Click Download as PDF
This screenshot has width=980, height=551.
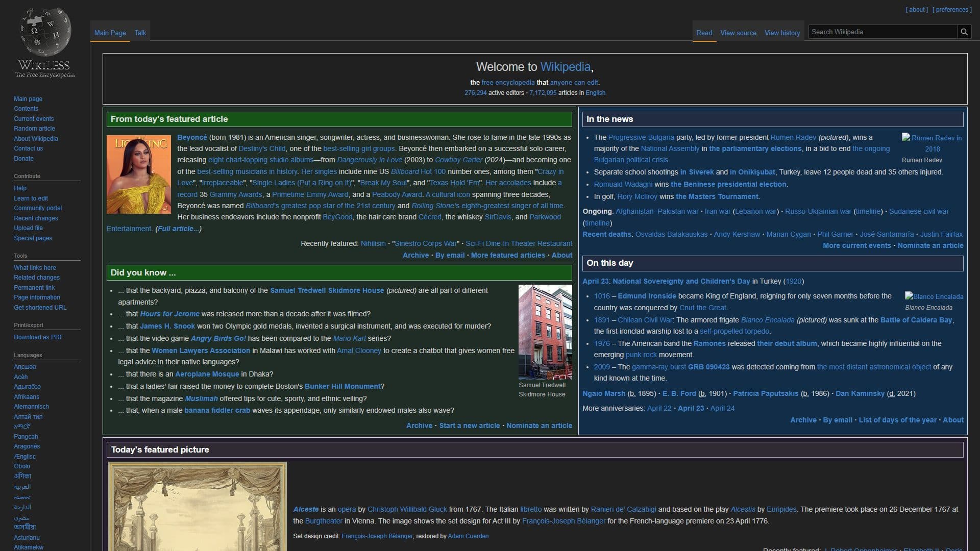(38, 337)
